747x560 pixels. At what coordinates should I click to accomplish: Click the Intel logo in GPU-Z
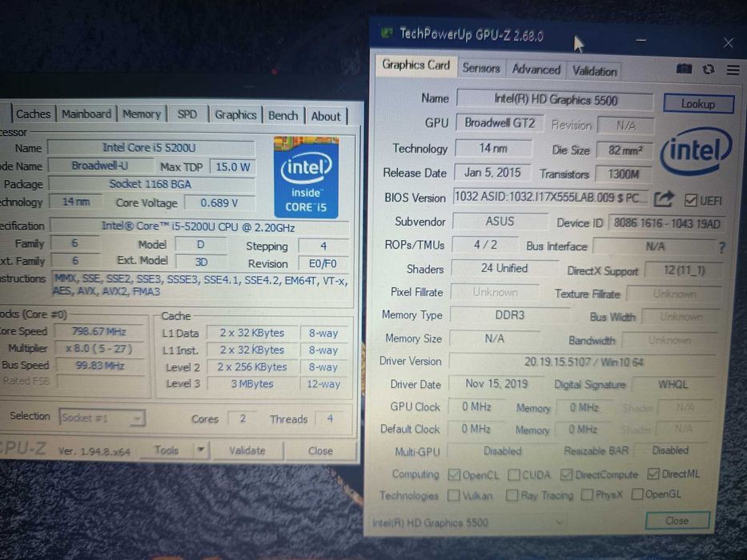[696, 150]
